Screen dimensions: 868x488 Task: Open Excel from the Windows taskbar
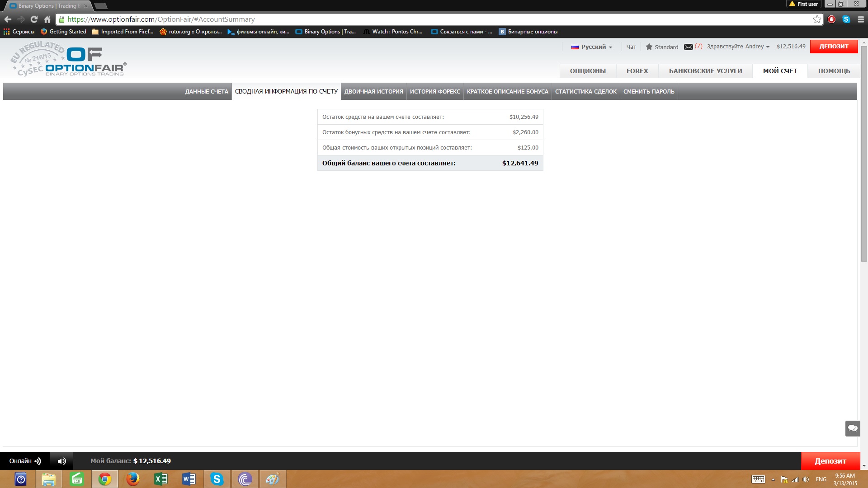(161, 479)
